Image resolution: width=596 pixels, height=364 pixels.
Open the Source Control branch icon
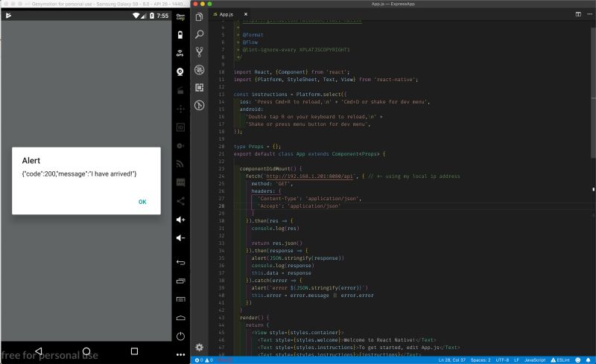tap(199, 52)
